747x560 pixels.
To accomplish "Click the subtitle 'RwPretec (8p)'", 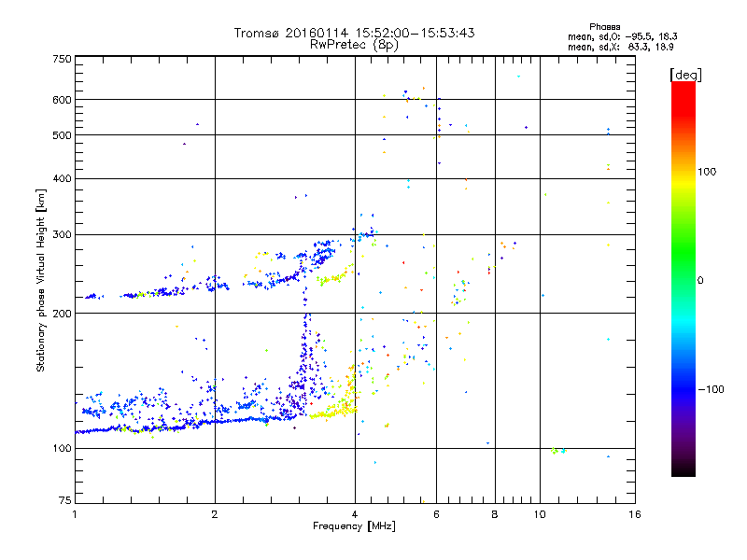I will pos(354,45).
